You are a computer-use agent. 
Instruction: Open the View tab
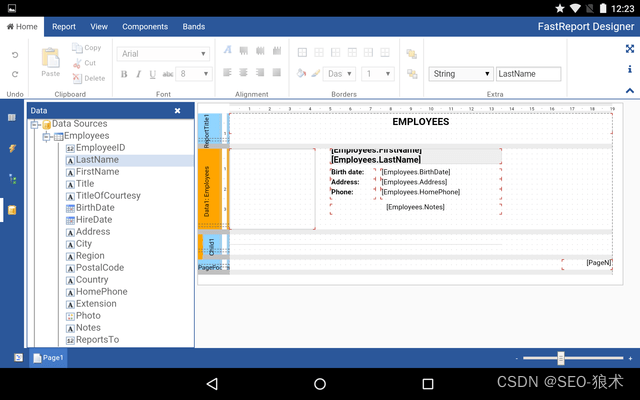tap(99, 27)
